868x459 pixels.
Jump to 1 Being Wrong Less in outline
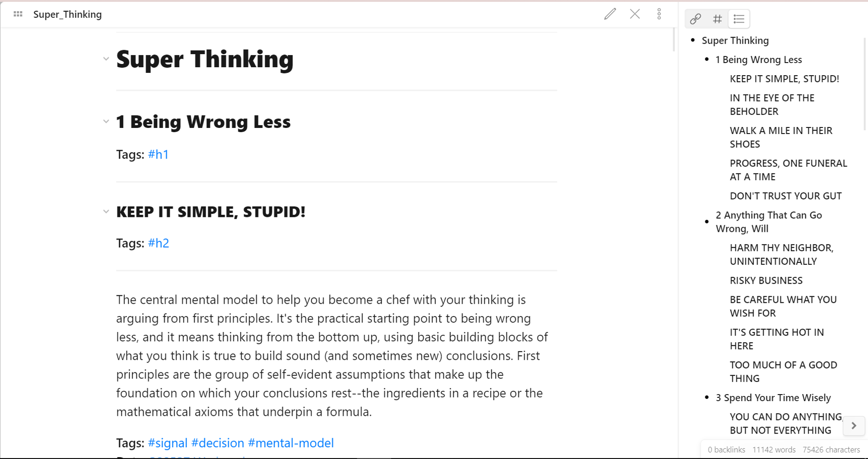click(758, 60)
